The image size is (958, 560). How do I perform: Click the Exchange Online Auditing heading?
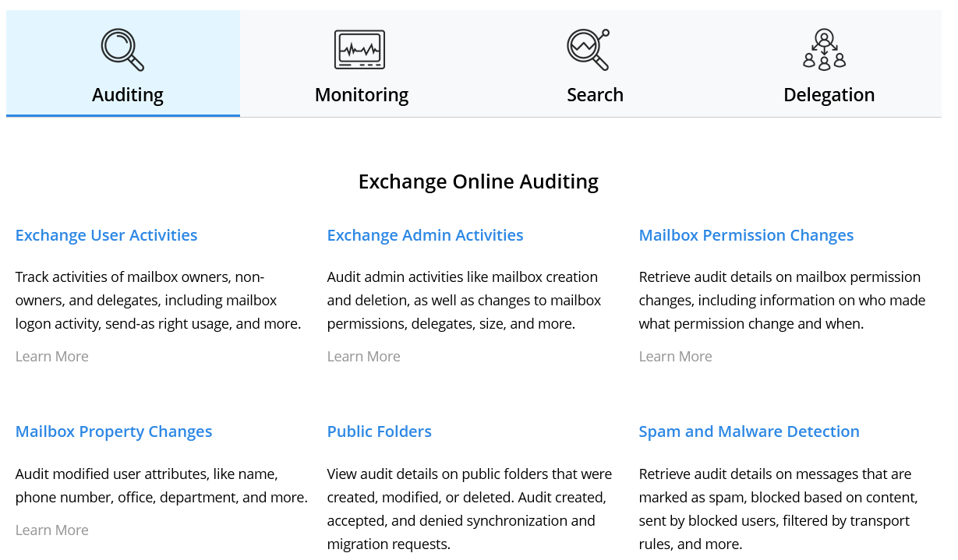(479, 181)
